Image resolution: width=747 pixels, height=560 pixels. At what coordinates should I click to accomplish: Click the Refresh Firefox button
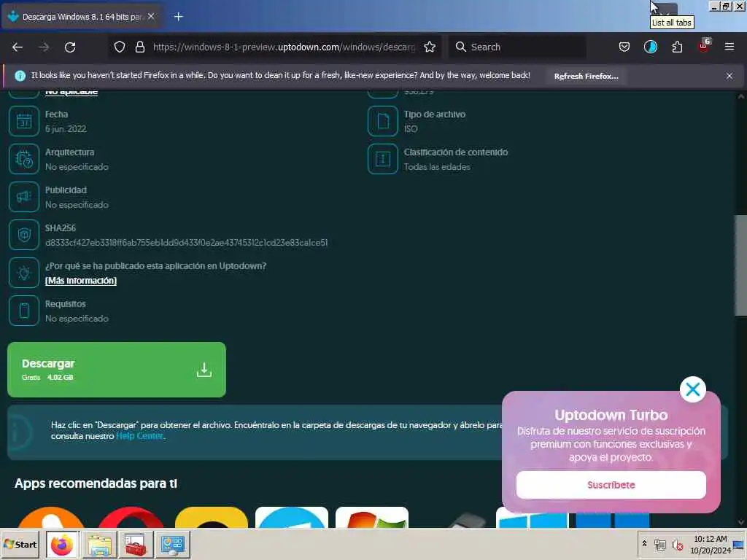tap(586, 76)
